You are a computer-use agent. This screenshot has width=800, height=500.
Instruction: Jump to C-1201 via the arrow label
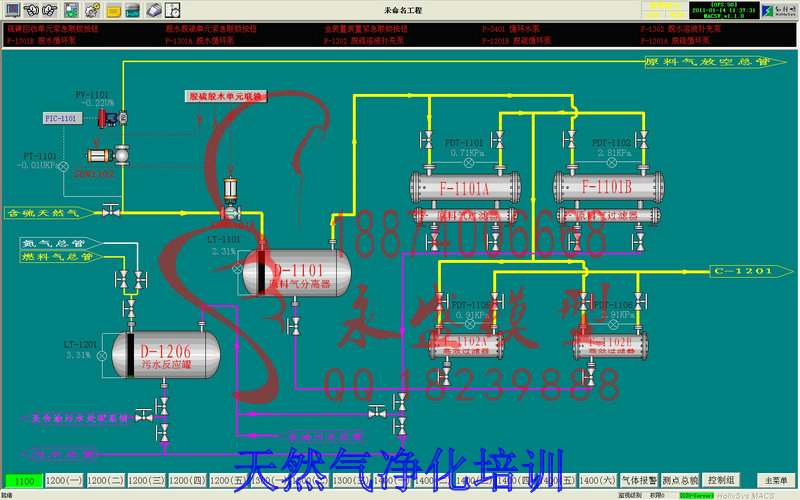click(x=751, y=271)
